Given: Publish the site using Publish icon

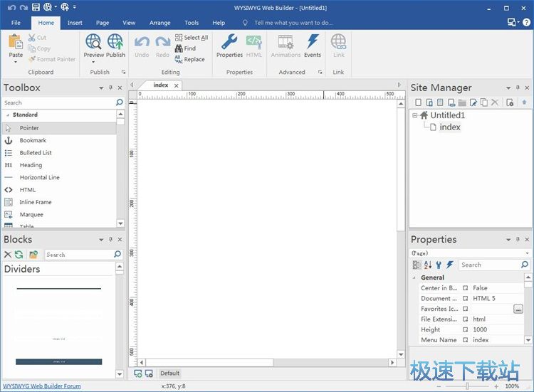Looking at the screenshot, I should click(115, 42).
